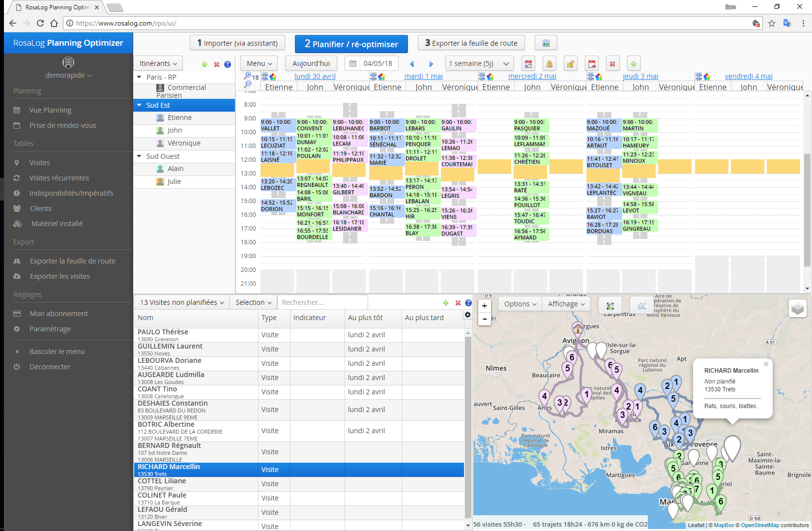This screenshot has height=531, width=812.
Task: Open the lundi 30 avril day link
Action: 316,76
